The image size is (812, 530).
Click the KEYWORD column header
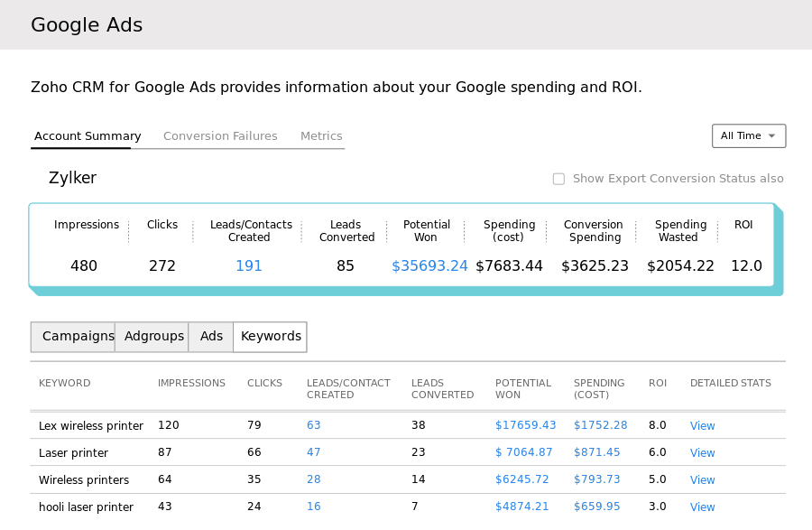click(x=64, y=383)
